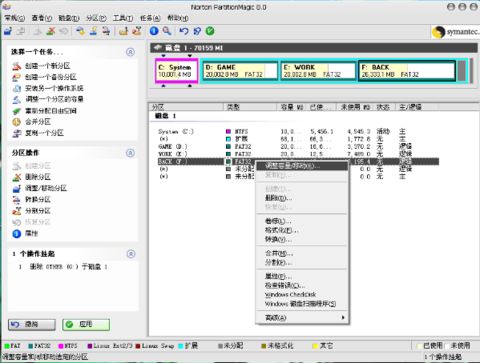
Task: Open the 分区(P) menu
Action: tap(96, 18)
